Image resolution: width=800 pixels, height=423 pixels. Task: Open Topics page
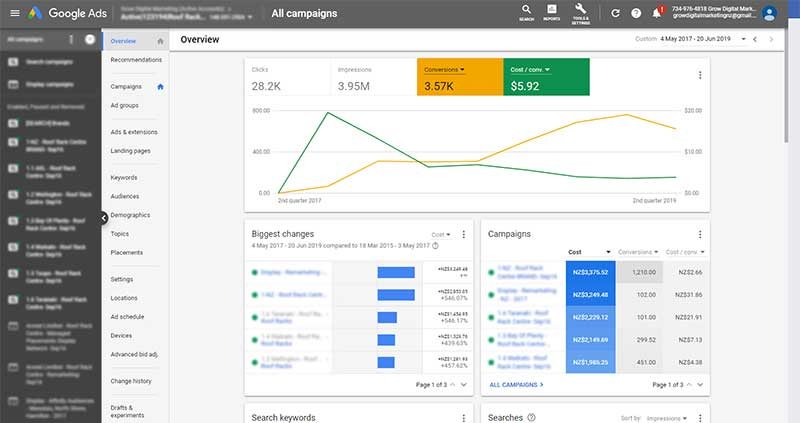pos(120,234)
